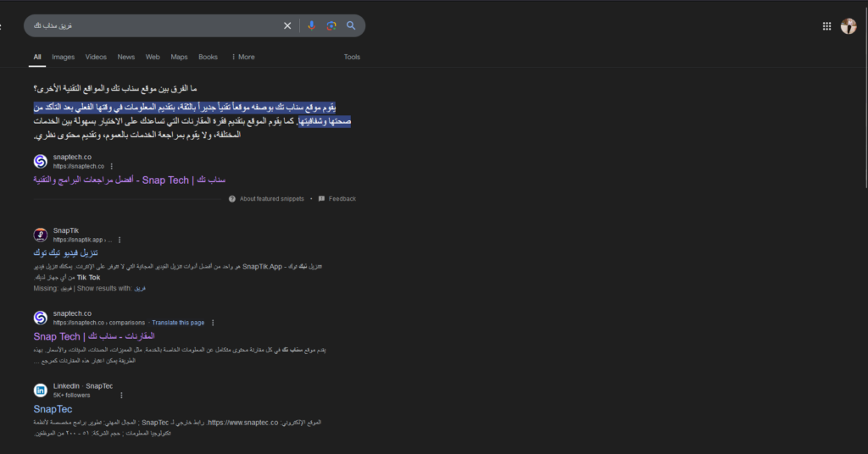Click the Feedback link under the snippet
This screenshot has height=454, width=868.
[x=342, y=199]
